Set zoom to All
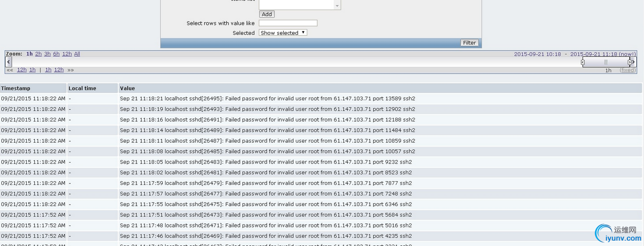Screen dimensions: 644x246 point(77,54)
